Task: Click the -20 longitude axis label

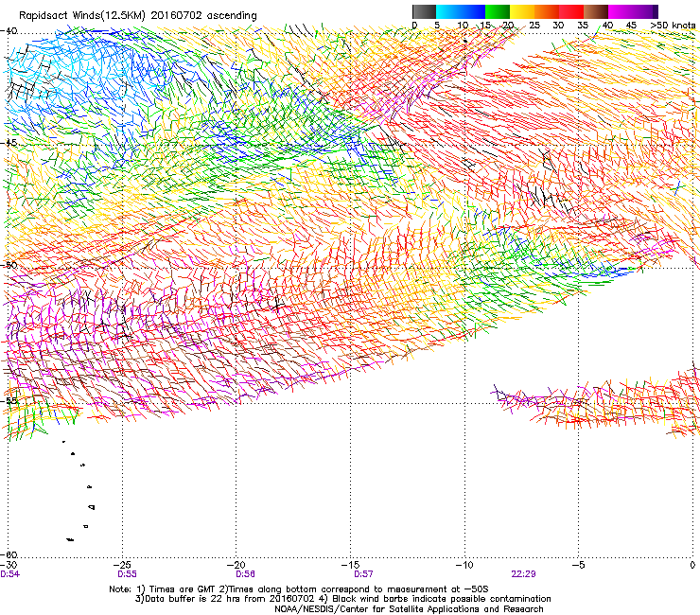Action: [236, 565]
